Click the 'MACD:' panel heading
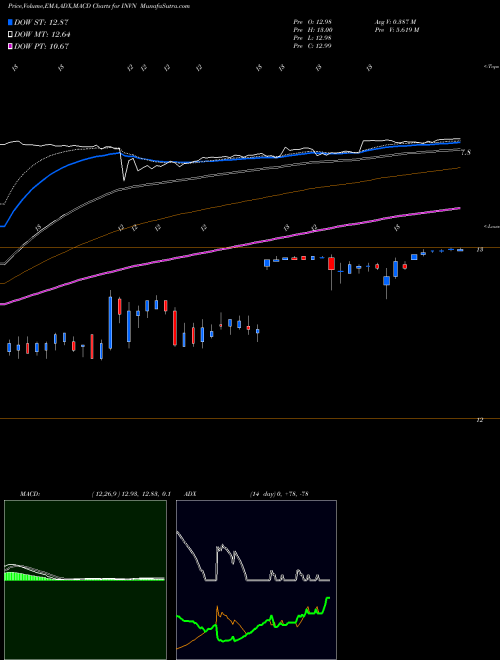The image size is (500, 660). [30, 494]
